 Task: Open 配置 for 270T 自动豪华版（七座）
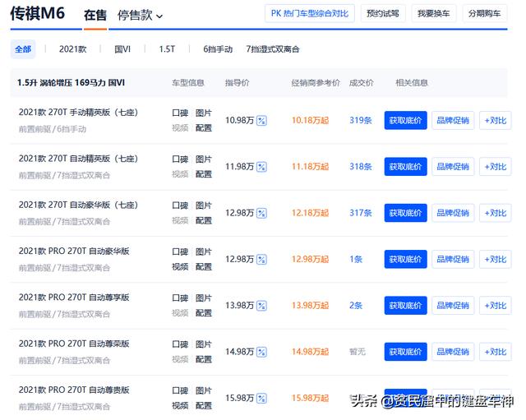204,220
